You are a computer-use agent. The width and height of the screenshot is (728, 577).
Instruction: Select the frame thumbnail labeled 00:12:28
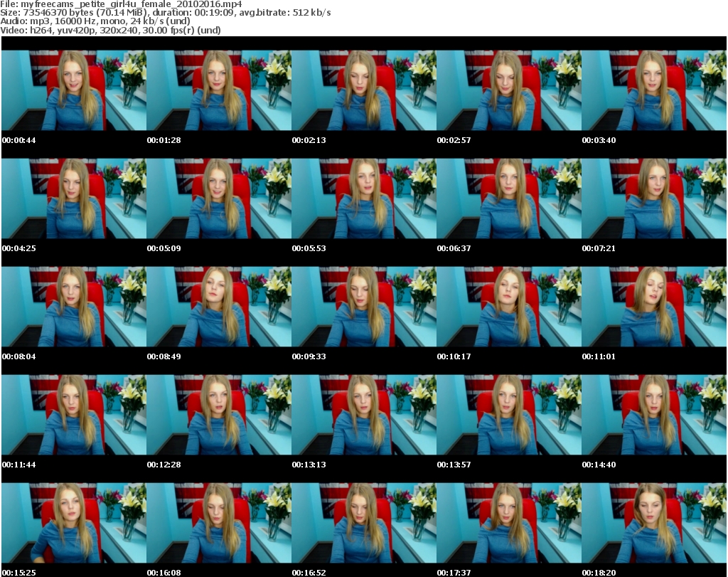[x=219, y=415]
